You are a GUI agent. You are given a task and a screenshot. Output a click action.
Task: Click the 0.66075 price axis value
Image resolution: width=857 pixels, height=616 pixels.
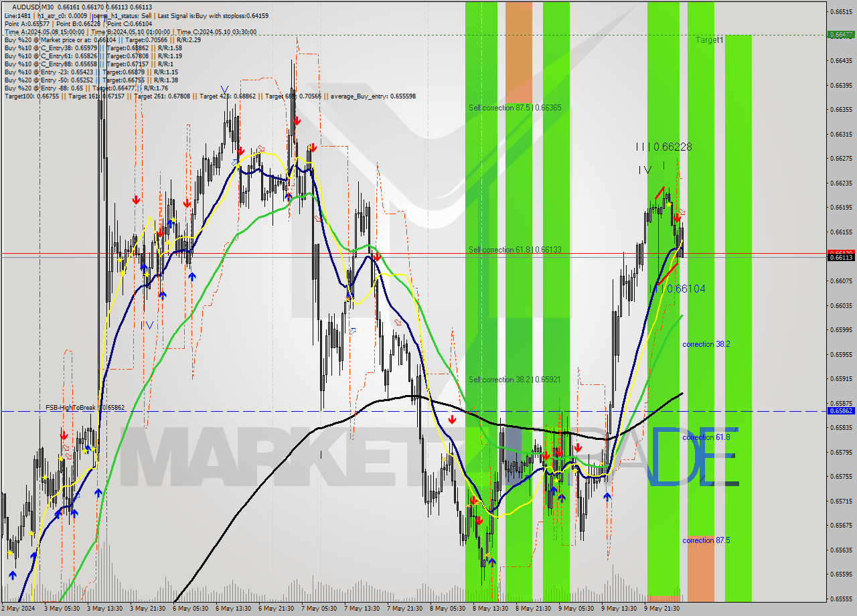pos(841,281)
